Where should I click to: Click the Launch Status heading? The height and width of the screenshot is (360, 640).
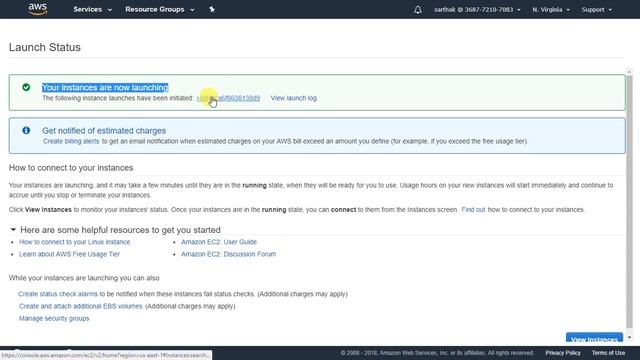point(44,47)
